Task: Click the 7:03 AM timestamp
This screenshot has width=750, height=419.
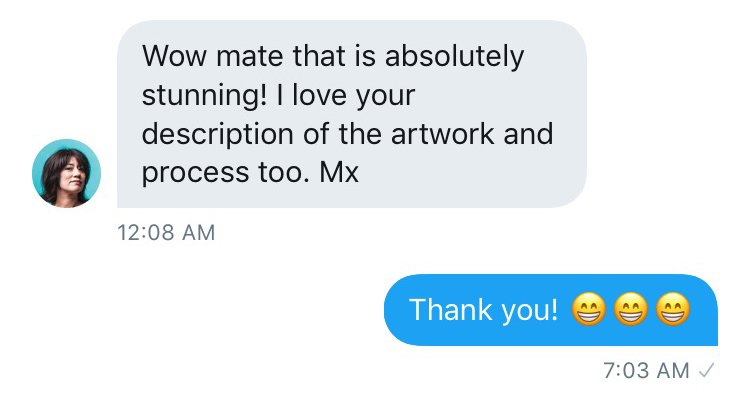Action: [x=646, y=371]
